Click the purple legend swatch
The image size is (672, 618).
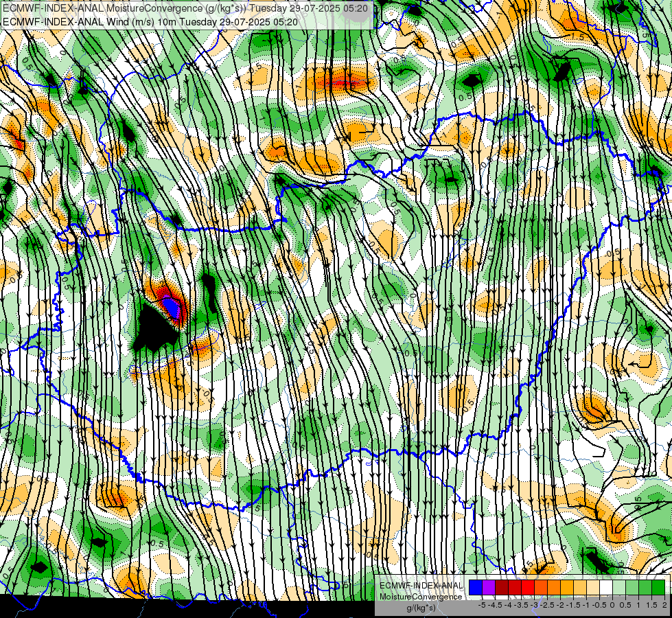[489, 587]
